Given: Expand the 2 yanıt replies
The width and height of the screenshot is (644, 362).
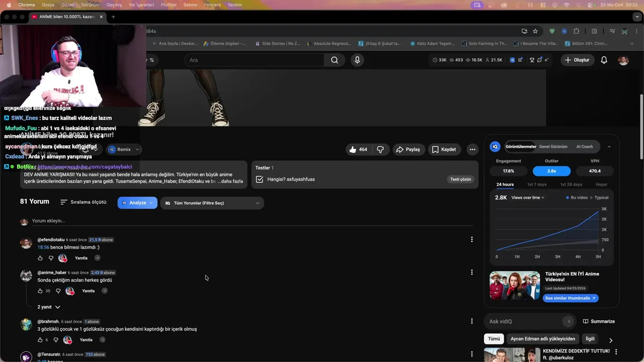Looking at the screenshot, I should pyautogui.click(x=48, y=307).
